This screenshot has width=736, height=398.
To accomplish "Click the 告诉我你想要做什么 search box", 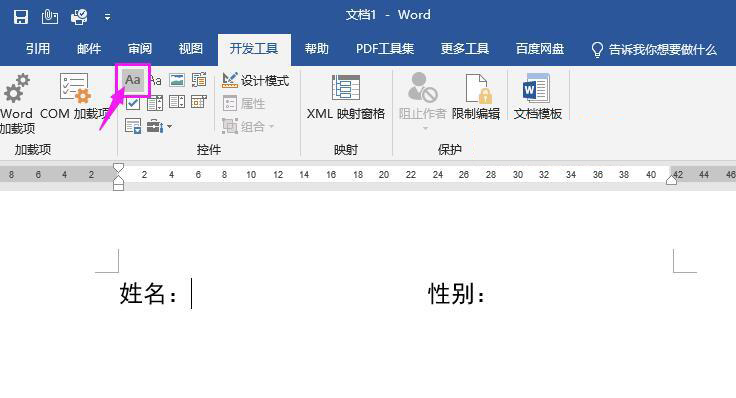I will pyautogui.click(x=654, y=49).
